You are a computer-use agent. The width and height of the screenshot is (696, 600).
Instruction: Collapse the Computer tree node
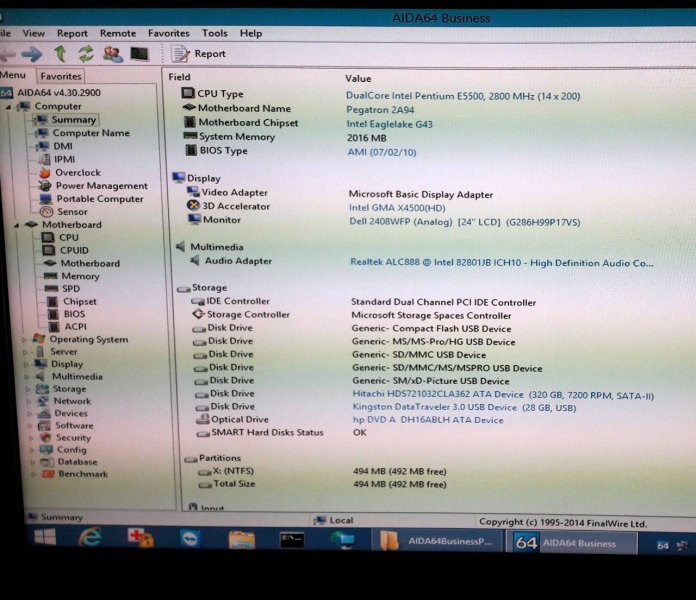coord(19,107)
